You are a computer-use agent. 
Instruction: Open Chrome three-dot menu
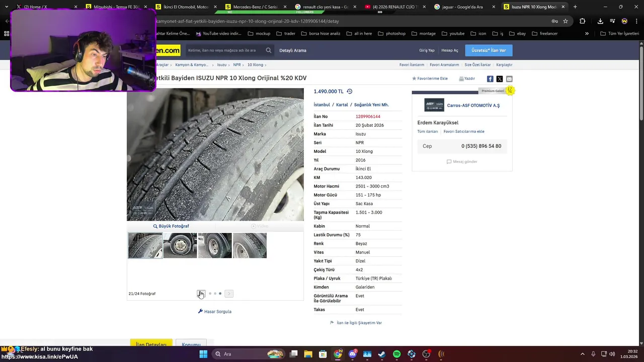click(636, 21)
